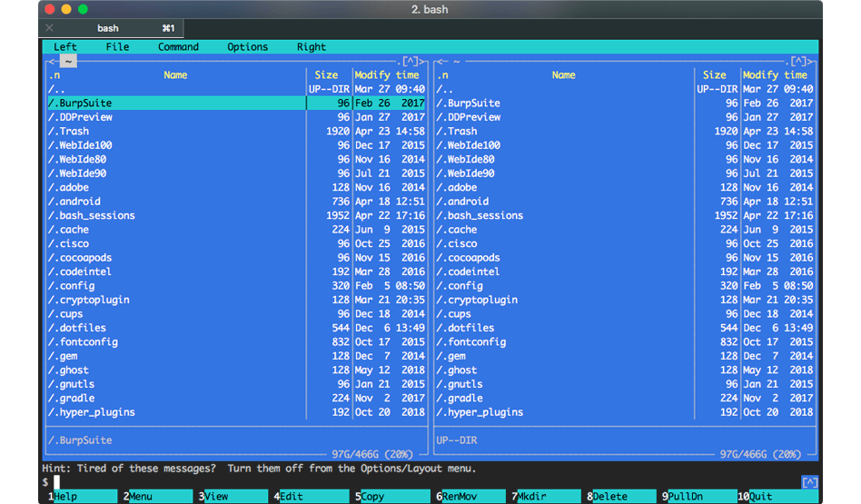Expand the Right panel dropdown menu
This screenshot has height=504, width=861.
[x=311, y=47]
